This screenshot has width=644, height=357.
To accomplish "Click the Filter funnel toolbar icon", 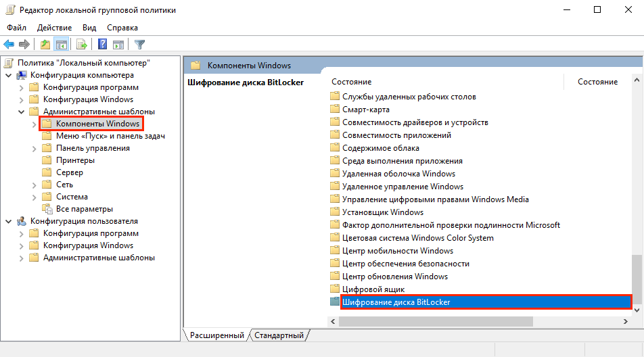I will [x=139, y=45].
